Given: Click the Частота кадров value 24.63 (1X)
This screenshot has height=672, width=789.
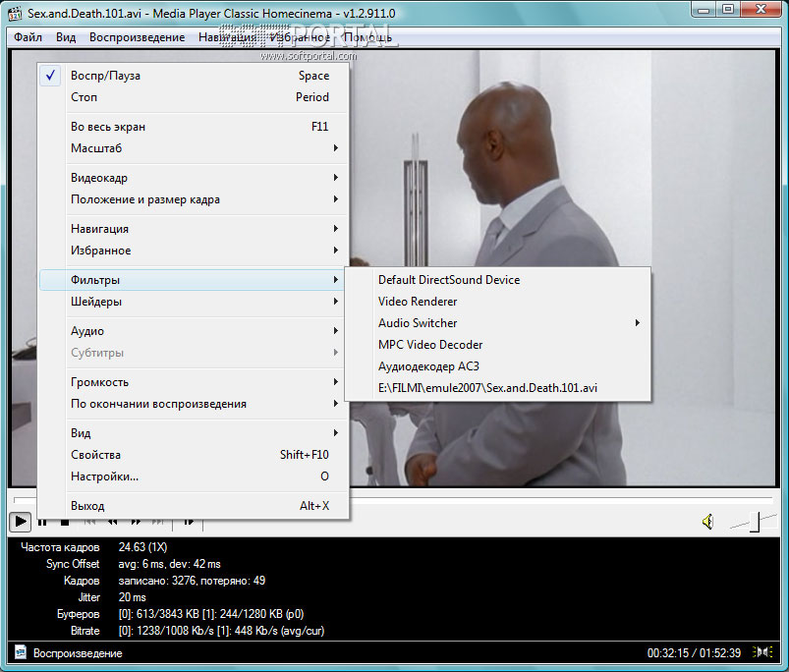Looking at the screenshot, I should (142, 547).
